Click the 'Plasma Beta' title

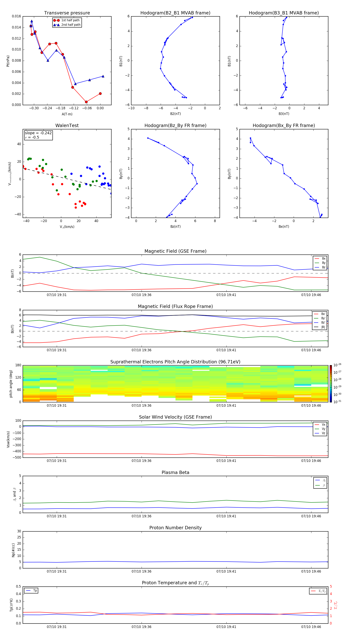175,472
